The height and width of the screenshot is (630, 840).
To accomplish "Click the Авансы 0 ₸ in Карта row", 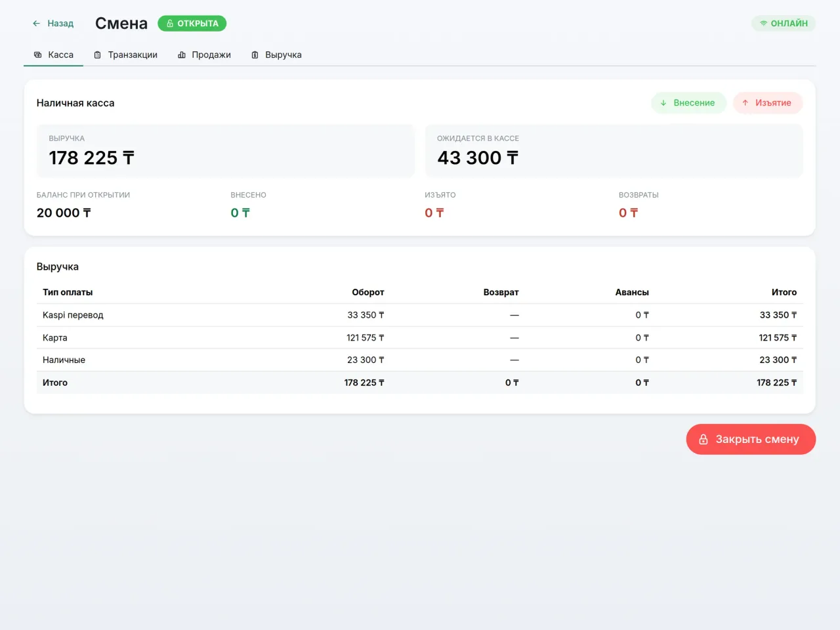I will [642, 338].
